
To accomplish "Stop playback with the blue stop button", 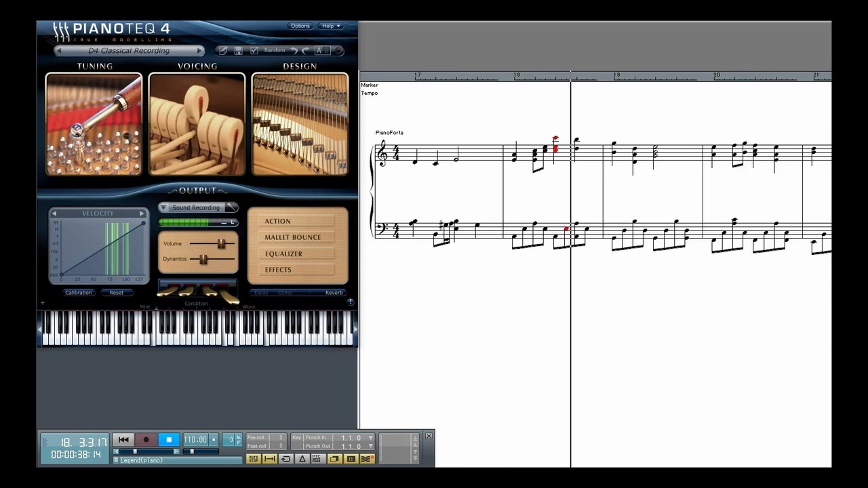I will (x=169, y=440).
